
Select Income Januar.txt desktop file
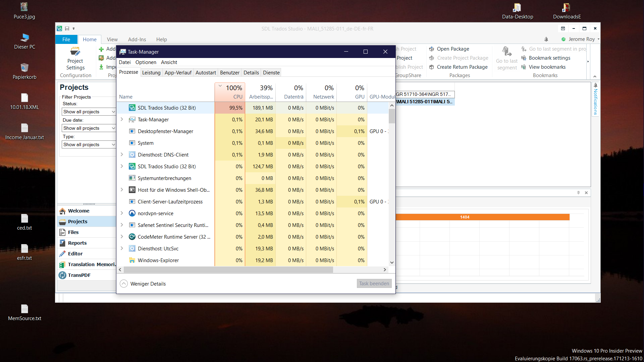tap(24, 131)
